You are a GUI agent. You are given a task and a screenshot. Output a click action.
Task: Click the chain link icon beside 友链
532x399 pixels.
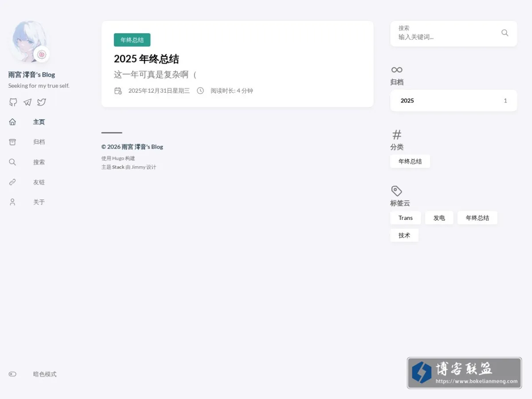[12, 182]
